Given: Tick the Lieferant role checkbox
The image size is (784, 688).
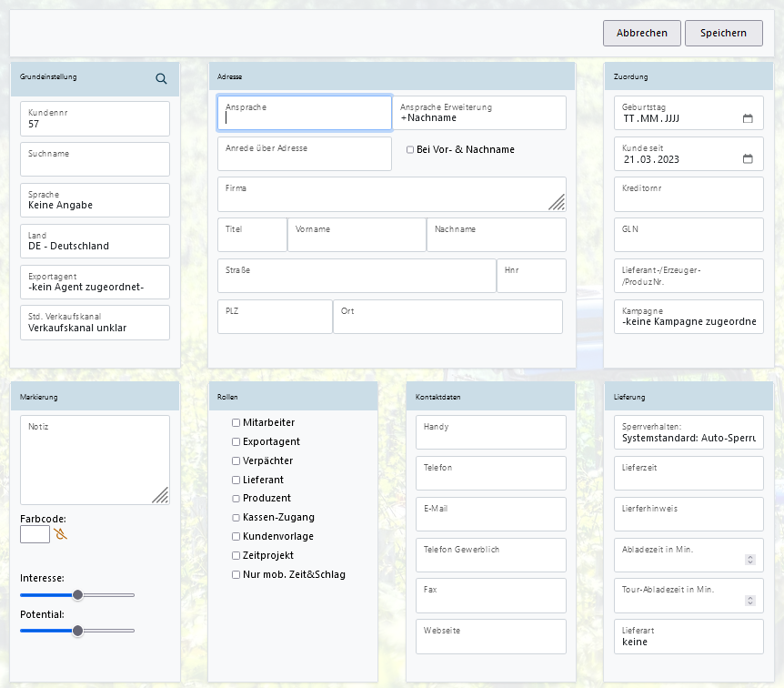Looking at the screenshot, I should pyautogui.click(x=236, y=480).
